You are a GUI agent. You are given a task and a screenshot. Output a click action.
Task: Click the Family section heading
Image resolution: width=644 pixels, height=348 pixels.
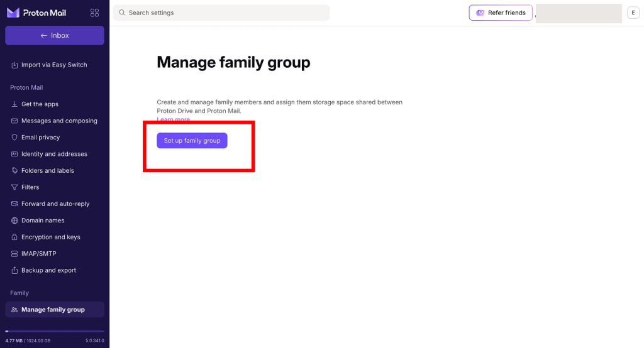point(19,293)
